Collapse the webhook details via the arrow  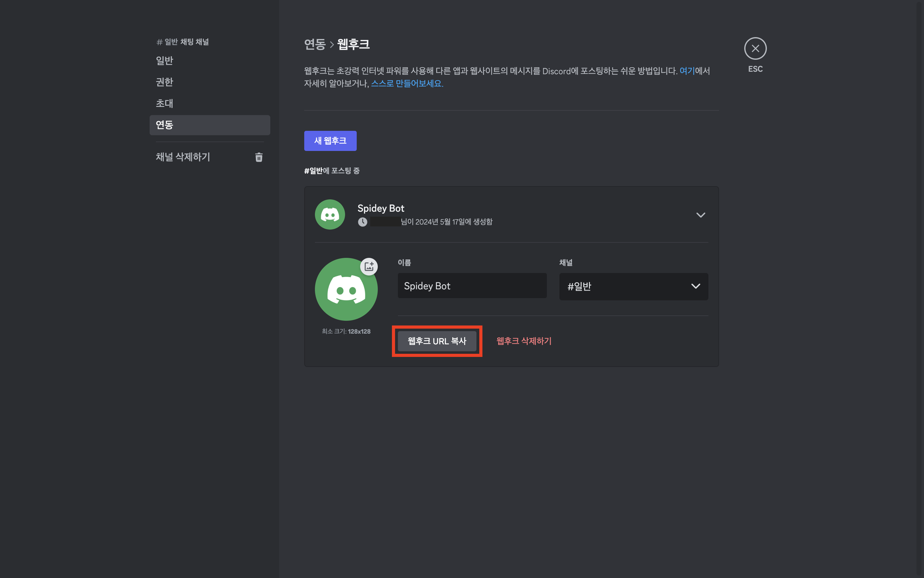(701, 215)
